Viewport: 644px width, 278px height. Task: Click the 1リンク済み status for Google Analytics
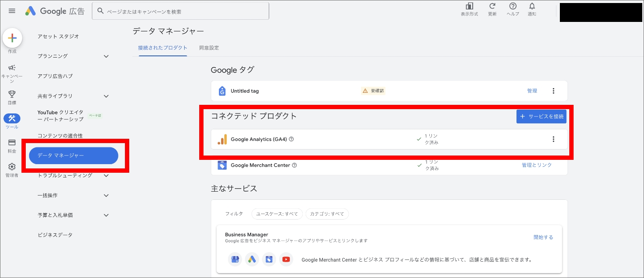[x=428, y=139]
